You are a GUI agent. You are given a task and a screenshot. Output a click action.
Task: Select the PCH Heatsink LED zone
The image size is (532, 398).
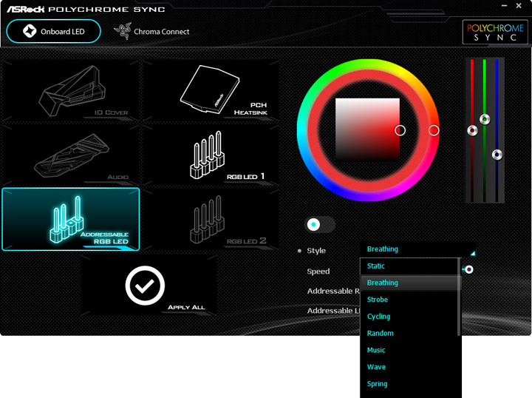pyautogui.click(x=211, y=91)
